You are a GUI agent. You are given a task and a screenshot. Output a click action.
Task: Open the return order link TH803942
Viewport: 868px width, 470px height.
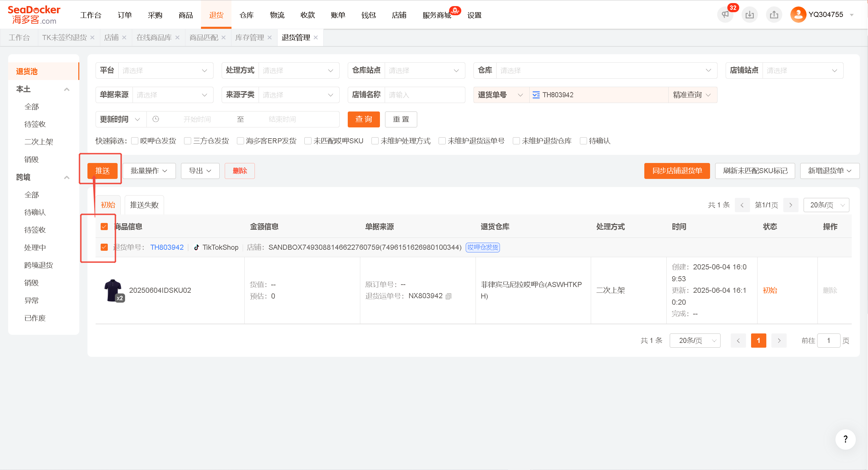pos(167,247)
